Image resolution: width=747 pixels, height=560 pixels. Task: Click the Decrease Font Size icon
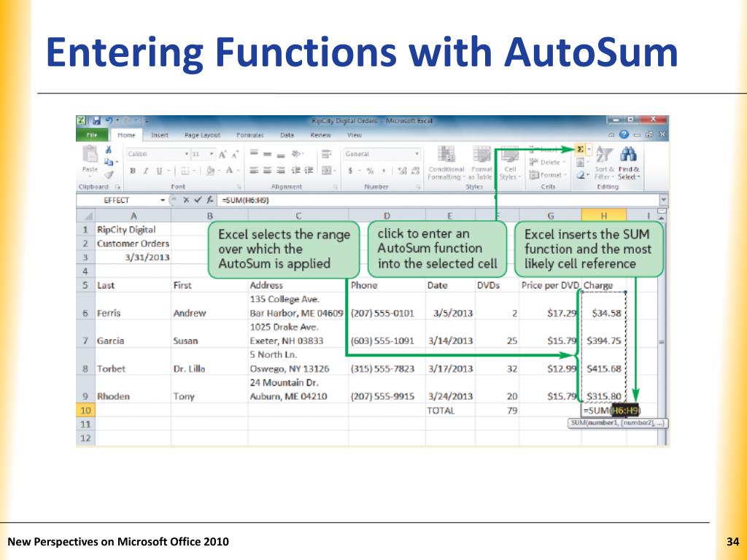point(235,155)
